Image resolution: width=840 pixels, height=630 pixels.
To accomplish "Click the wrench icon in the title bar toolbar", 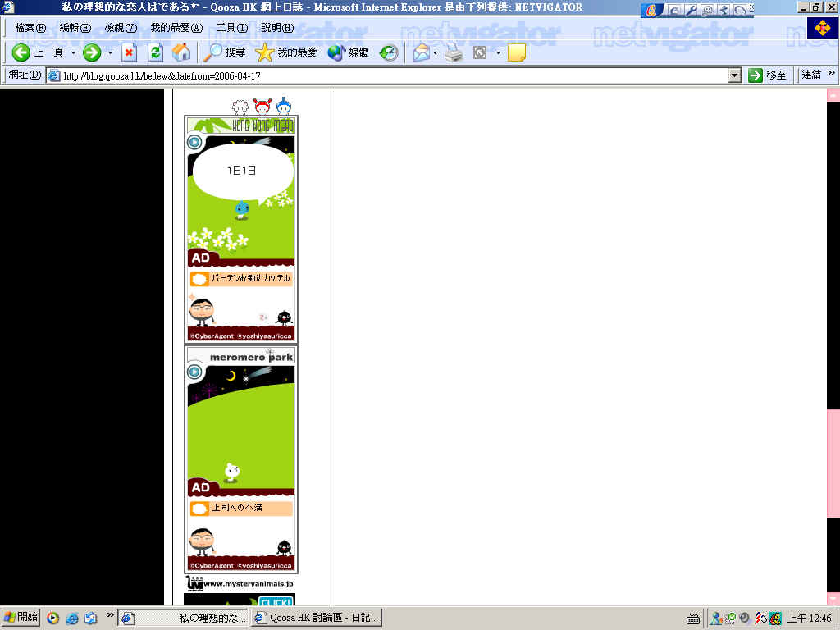I will [x=692, y=10].
